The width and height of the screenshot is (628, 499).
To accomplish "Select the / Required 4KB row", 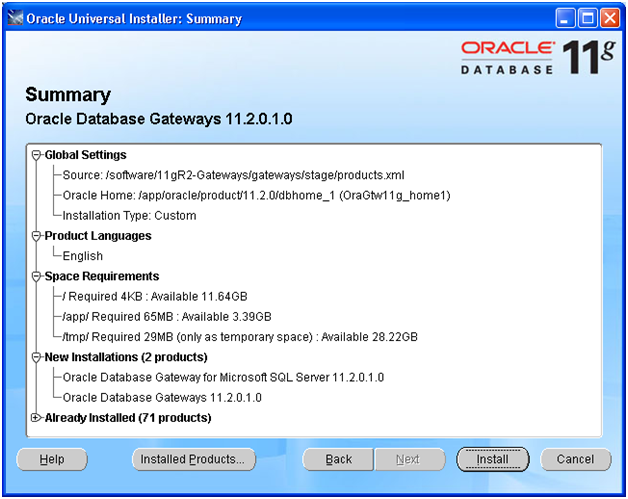I will (155, 297).
